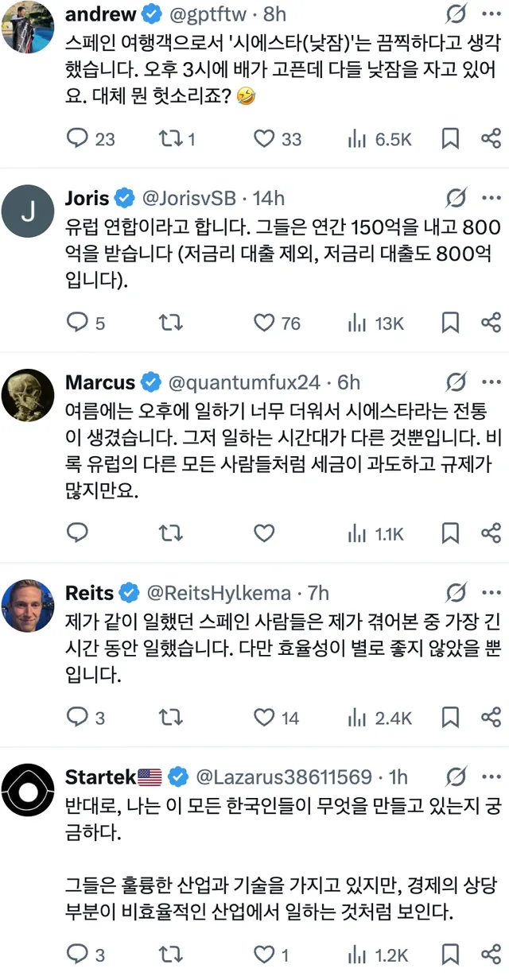
Task: Retweet Marcus's tweet
Action: 169,533
